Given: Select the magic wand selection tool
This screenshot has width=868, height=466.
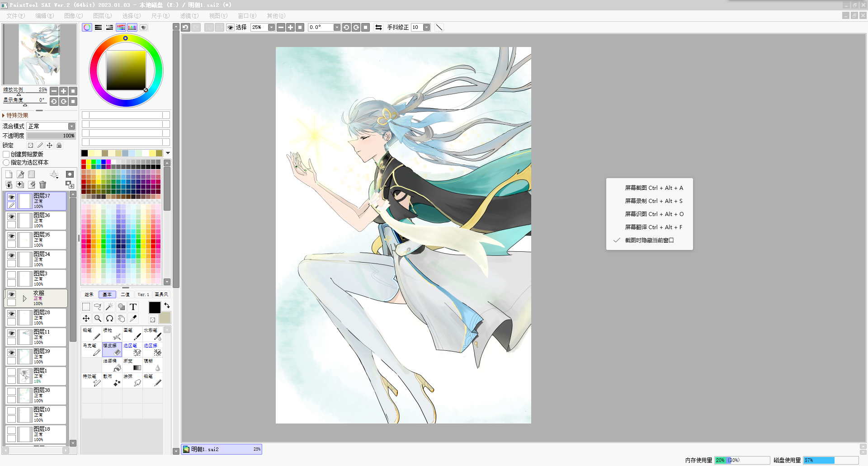Looking at the screenshot, I should click(109, 307).
